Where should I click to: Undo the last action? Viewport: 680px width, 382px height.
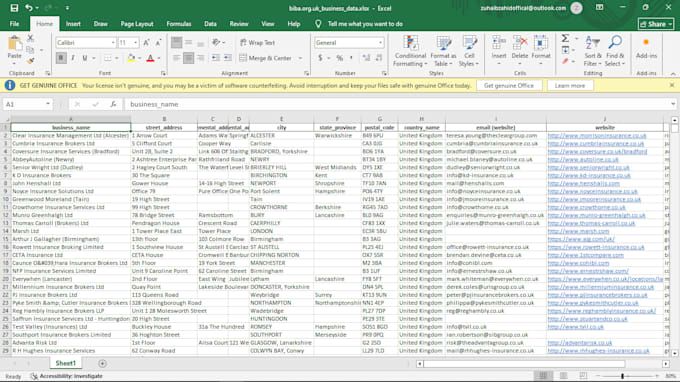click(x=29, y=8)
